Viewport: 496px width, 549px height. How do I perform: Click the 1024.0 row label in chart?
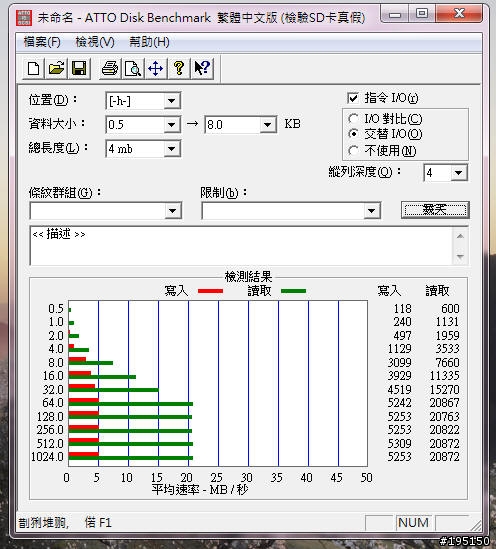[47, 457]
